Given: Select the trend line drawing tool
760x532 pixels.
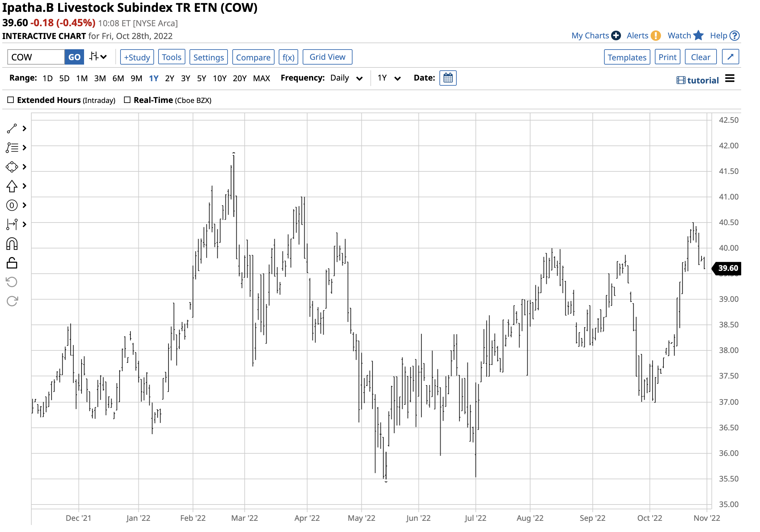Looking at the screenshot, I should pyautogui.click(x=12, y=129).
